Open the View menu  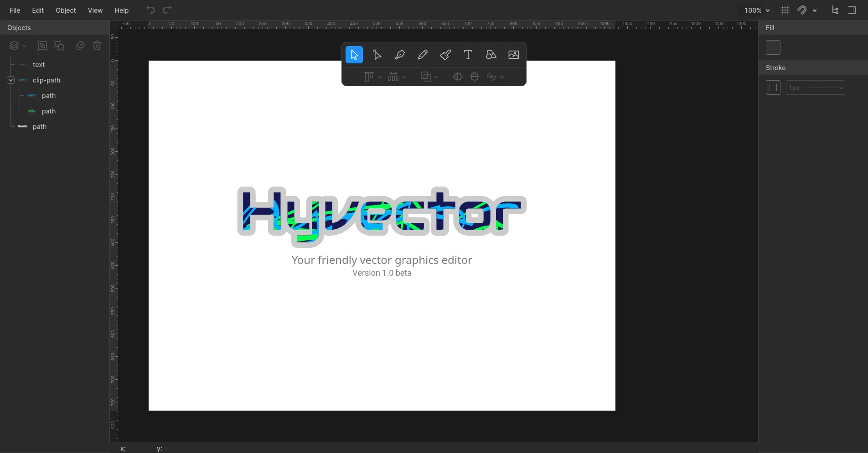coord(95,10)
